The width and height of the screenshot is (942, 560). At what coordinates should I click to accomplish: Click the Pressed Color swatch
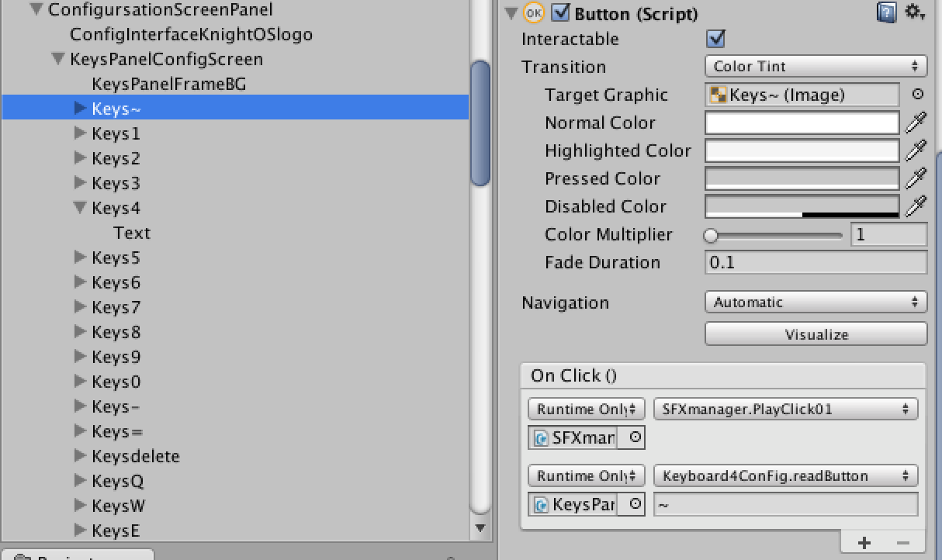point(802,178)
